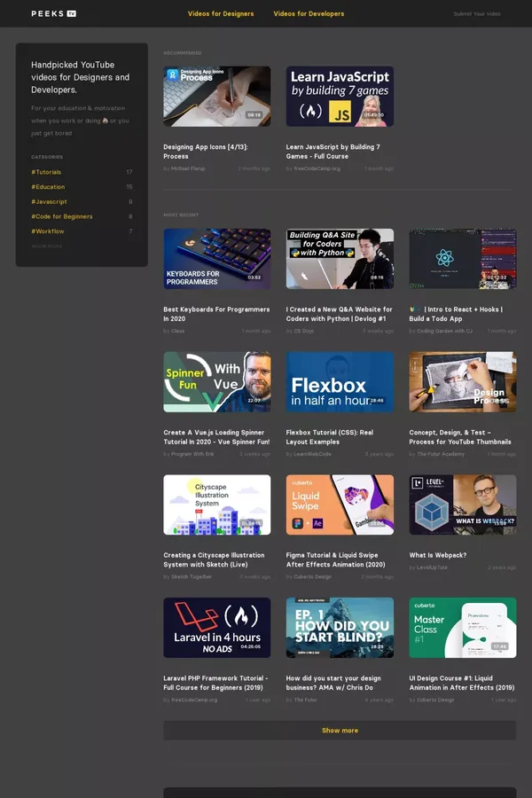Open Keyboards for Programmers thumbnail
The height and width of the screenshot is (798, 532).
[x=217, y=259]
